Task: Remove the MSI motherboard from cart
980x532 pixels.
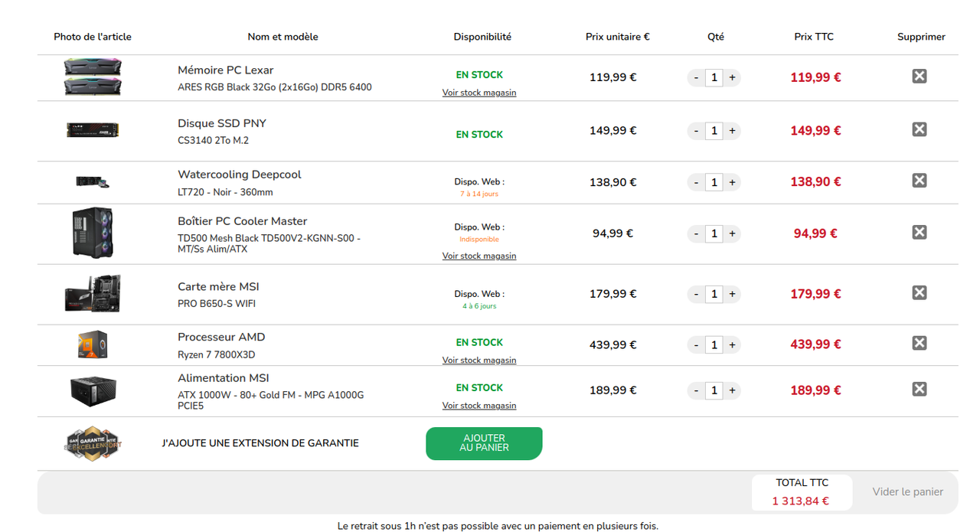Action: tap(920, 292)
